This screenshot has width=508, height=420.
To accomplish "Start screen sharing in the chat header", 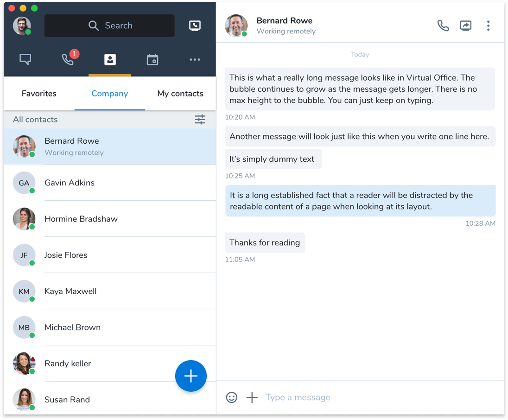I will pos(465,25).
